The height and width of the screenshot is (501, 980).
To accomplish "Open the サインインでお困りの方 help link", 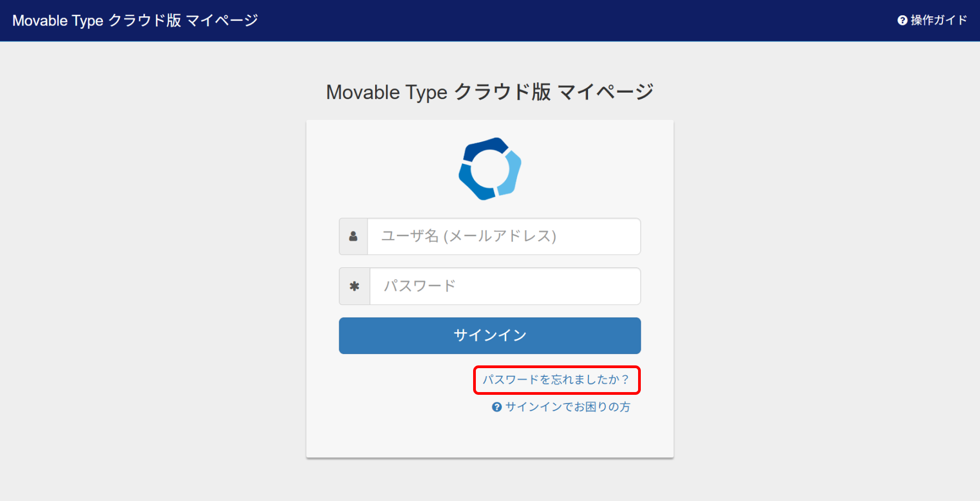I will tap(567, 407).
